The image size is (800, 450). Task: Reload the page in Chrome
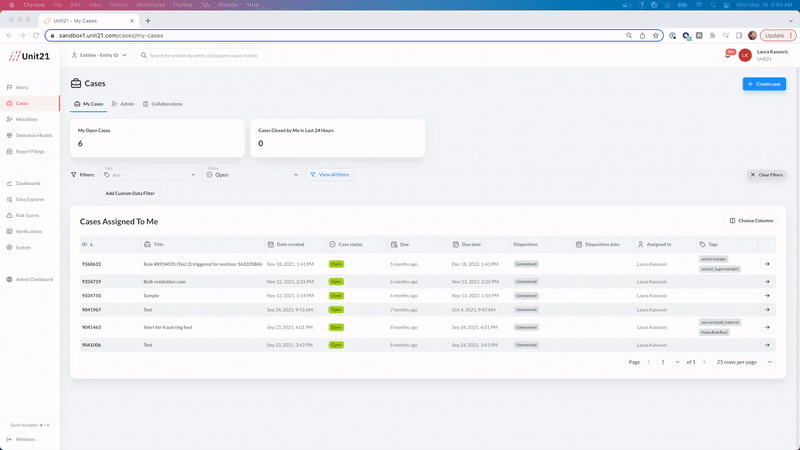(x=36, y=35)
